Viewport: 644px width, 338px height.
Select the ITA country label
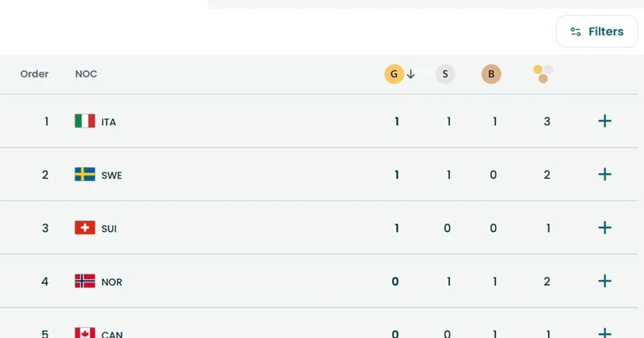[109, 122]
